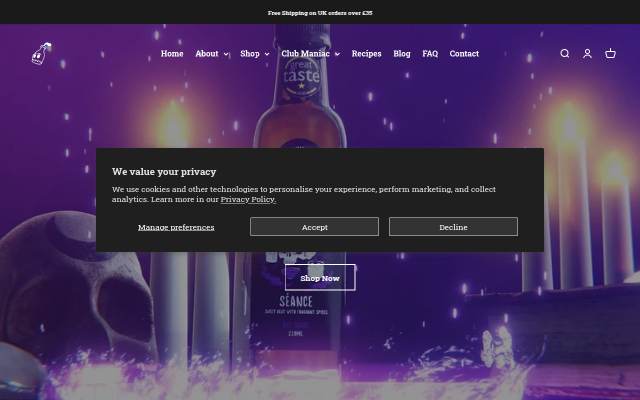Open Manage preferences for cookies

176,227
